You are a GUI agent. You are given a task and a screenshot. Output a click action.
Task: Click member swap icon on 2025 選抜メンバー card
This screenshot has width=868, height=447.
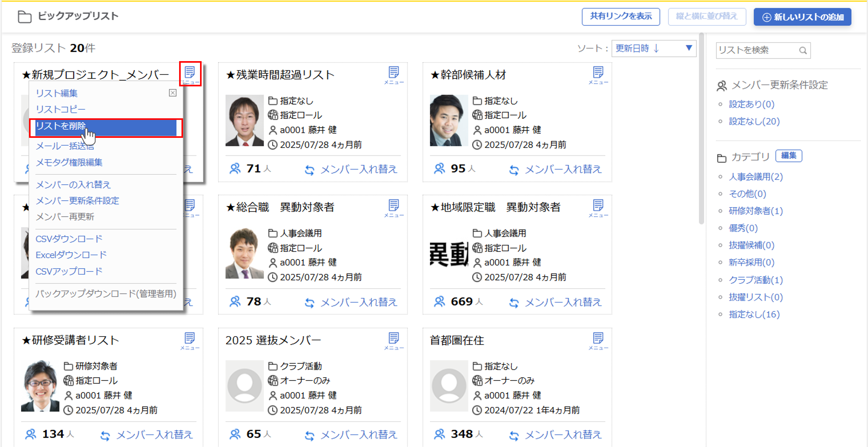coord(309,436)
